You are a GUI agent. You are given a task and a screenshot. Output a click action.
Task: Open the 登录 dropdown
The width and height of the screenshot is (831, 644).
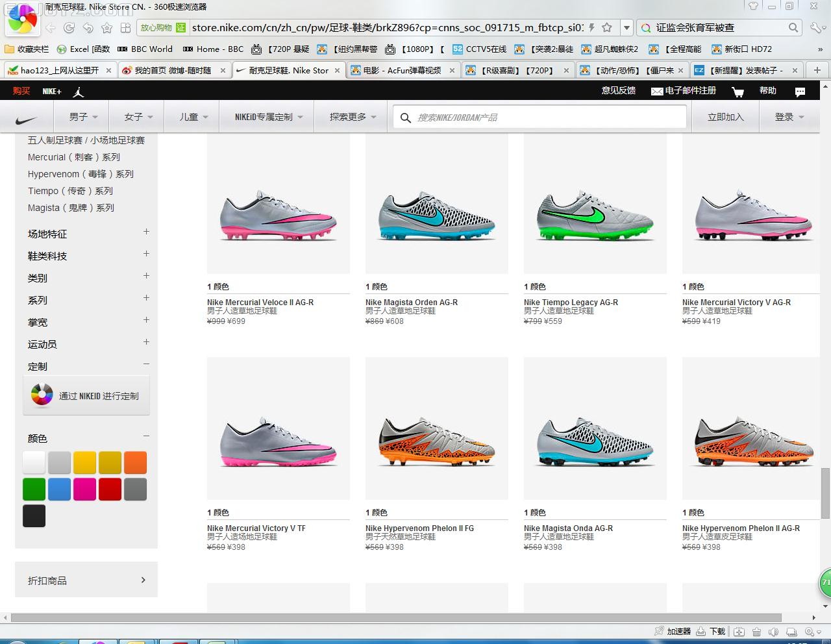(789, 118)
